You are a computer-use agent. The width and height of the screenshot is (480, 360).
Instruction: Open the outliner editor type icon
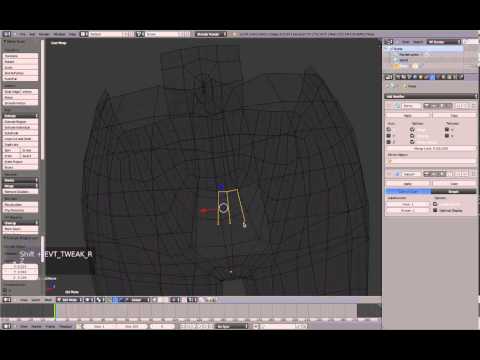[x=388, y=42]
